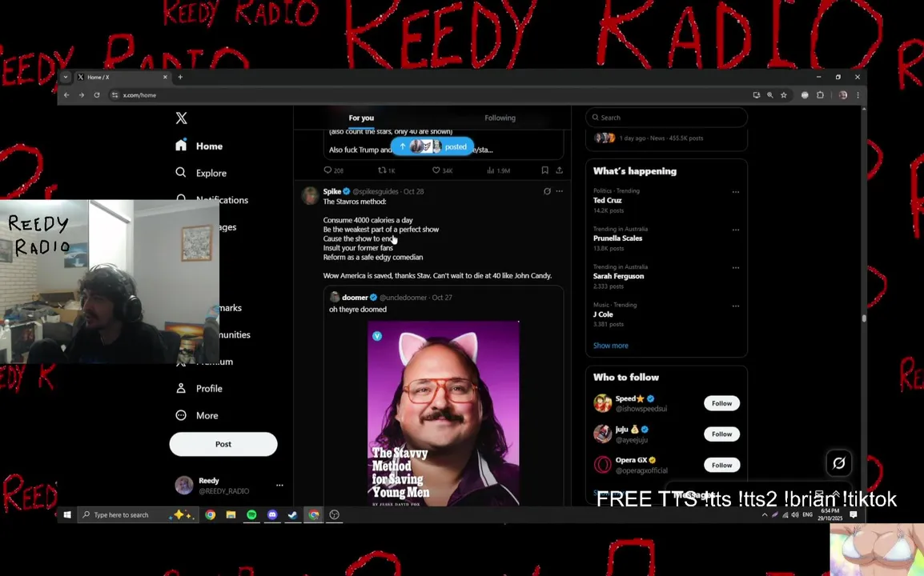Open Chrome three-dot menu
The image size is (924, 576).
pyautogui.click(x=858, y=95)
